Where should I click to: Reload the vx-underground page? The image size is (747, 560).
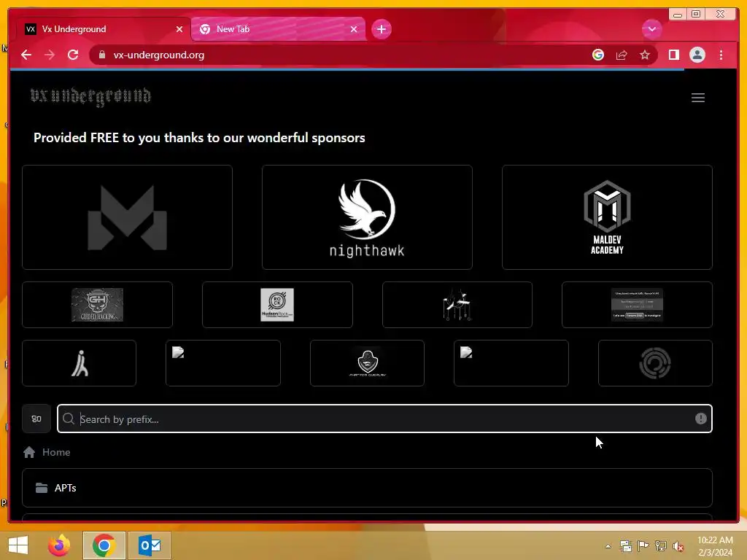pos(73,55)
